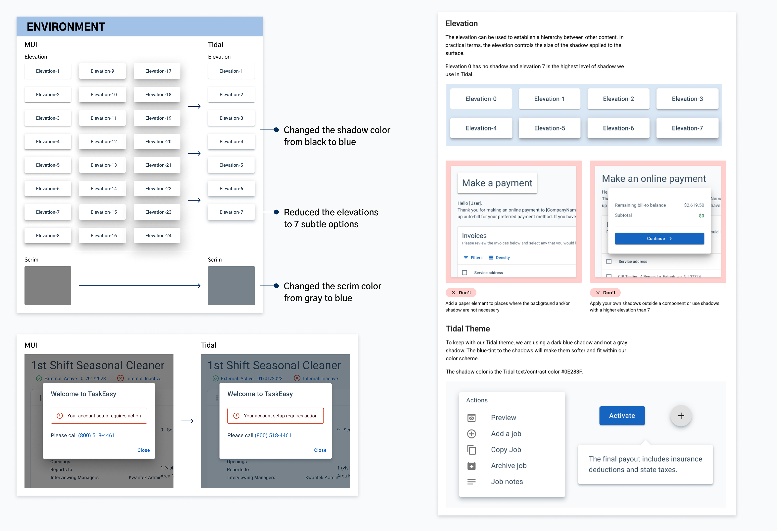The image size is (777, 532).
Task: Click the red Internal Inactive icon in MUI panel
Action: 121,379
